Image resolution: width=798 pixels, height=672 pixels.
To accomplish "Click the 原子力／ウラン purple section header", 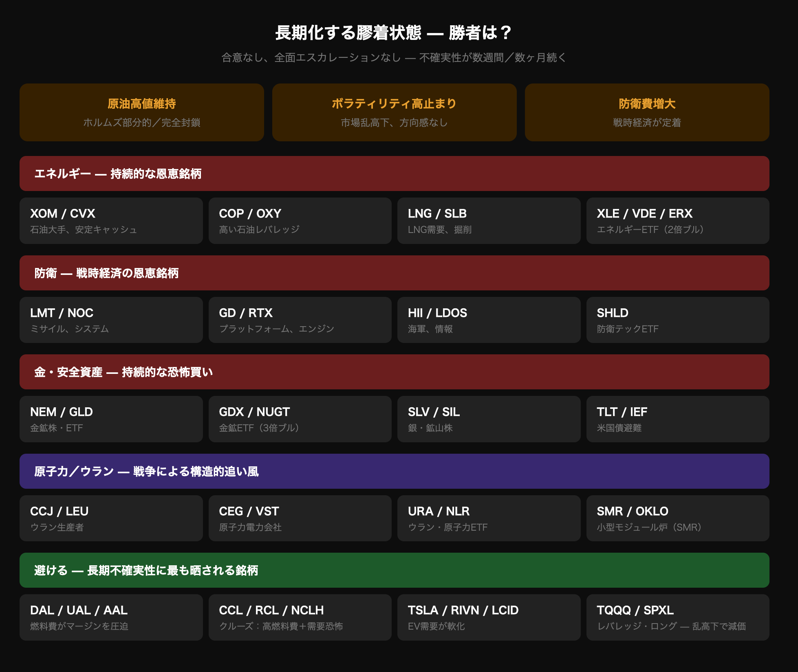I will click(394, 471).
